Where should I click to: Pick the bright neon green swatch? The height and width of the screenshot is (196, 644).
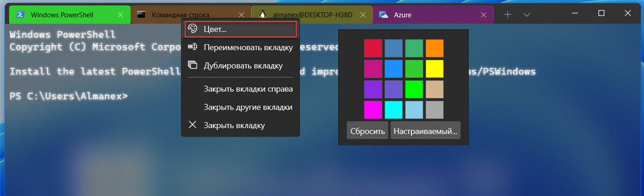point(414,89)
